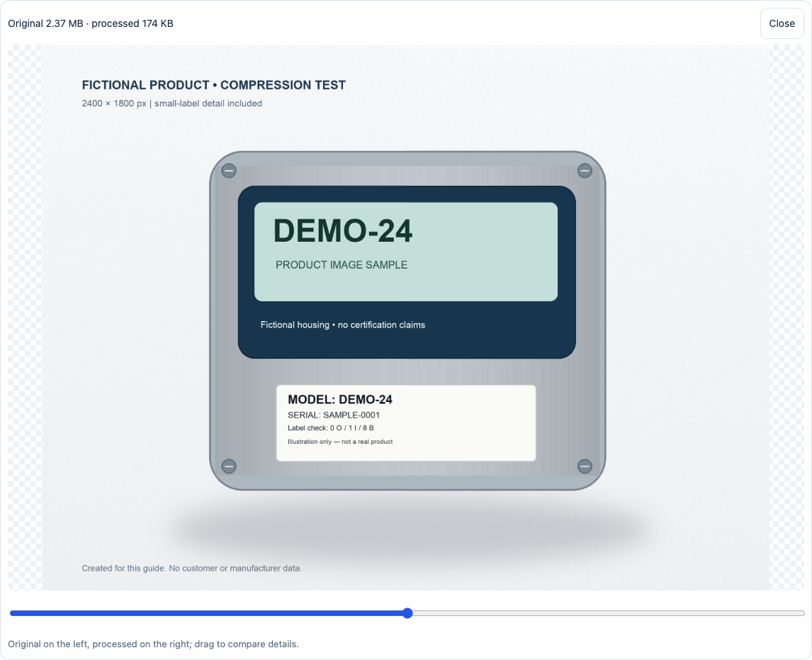Close the image comparison dialog
812x660 pixels.
(782, 23)
